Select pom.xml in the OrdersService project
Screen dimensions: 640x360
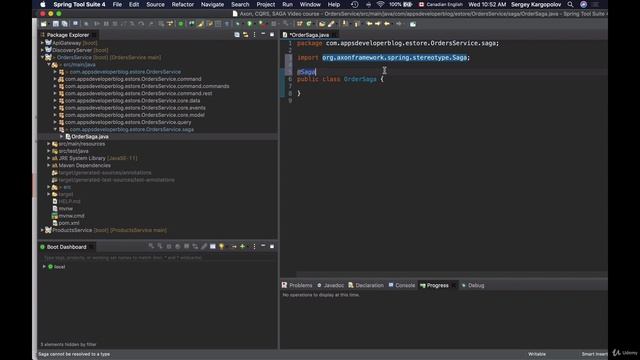click(69, 223)
